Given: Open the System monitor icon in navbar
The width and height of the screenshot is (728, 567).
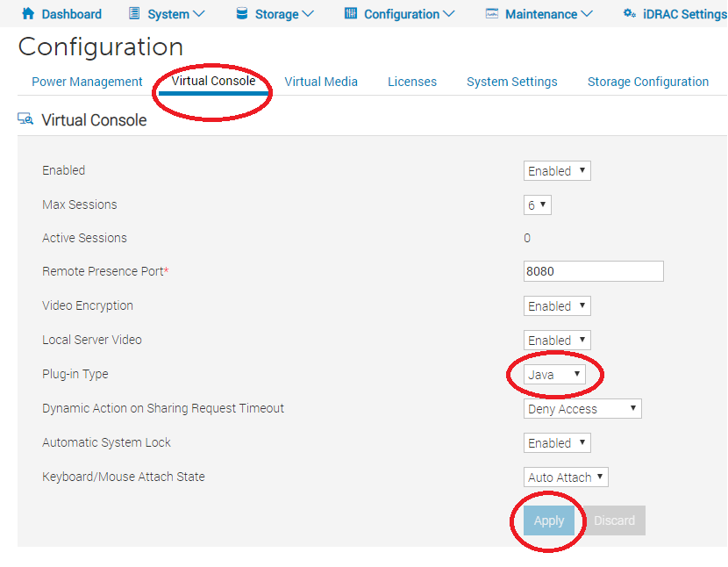Looking at the screenshot, I should (134, 13).
